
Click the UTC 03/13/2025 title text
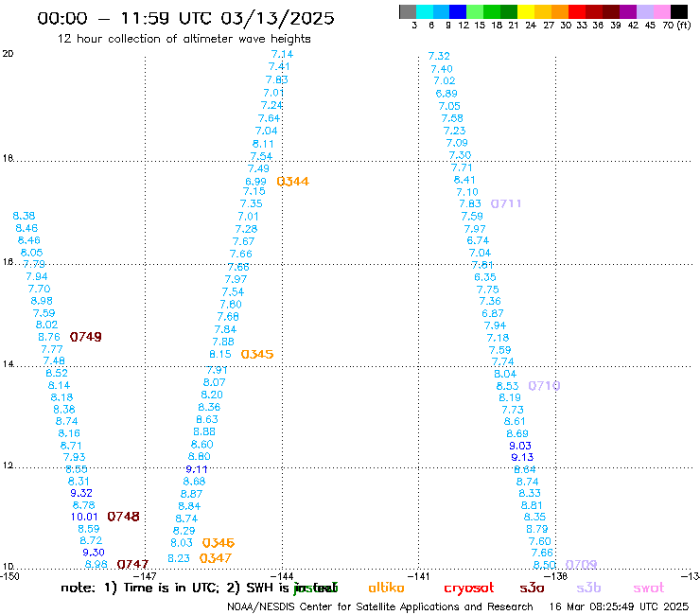tap(256, 18)
